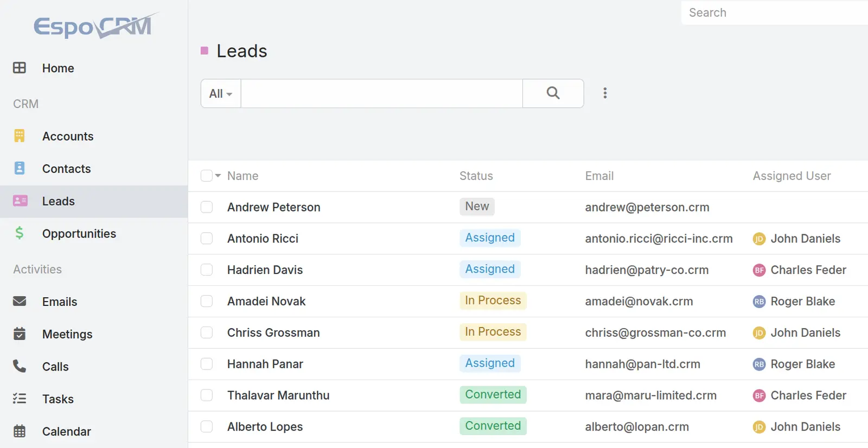Click Charles Feder avatar in Thalavar Marunthu row
868x448 pixels.
759,396
